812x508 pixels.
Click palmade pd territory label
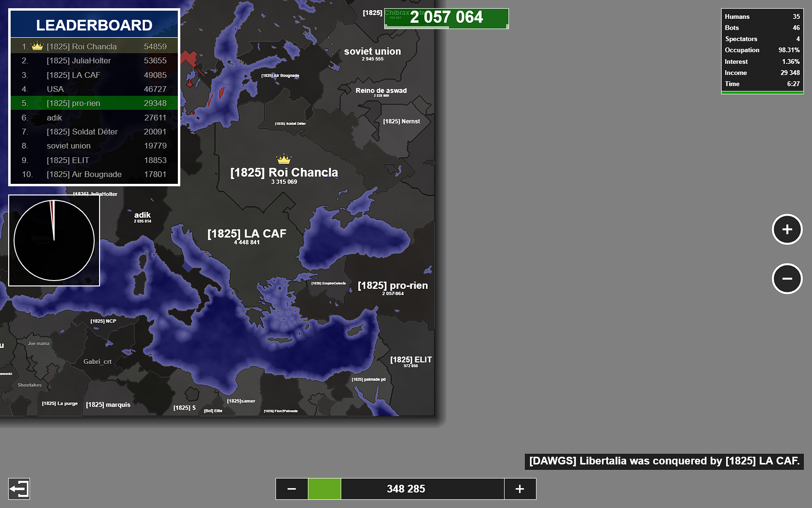point(369,379)
